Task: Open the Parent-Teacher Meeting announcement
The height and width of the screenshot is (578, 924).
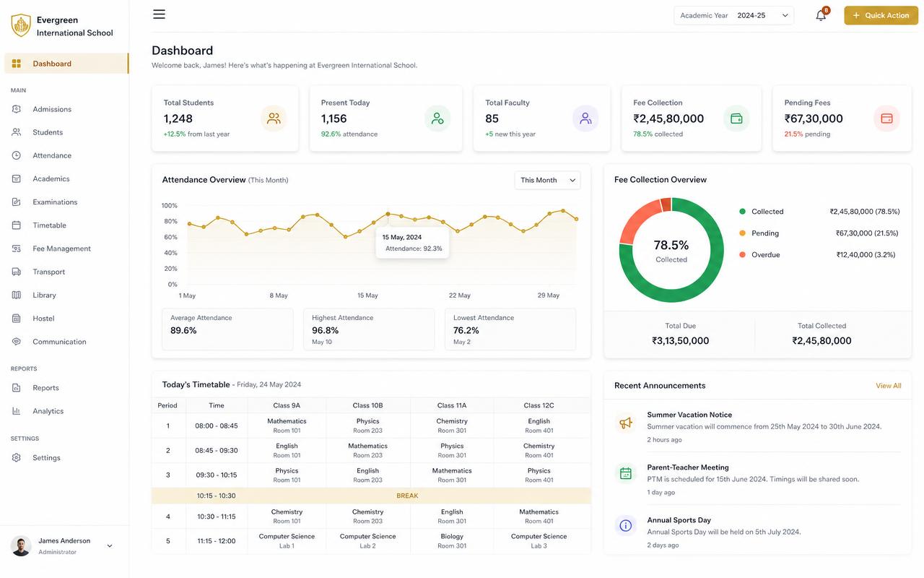Action: [x=758, y=479]
